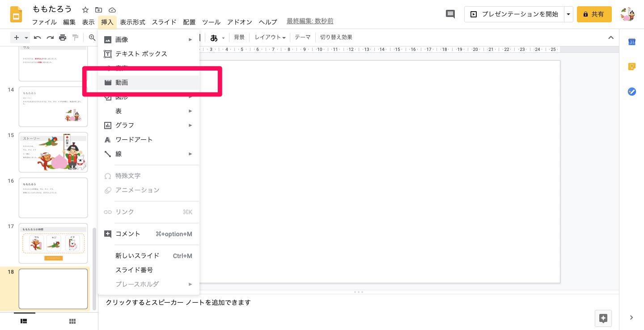Click the move-to-folder icon beside the title

click(99, 10)
